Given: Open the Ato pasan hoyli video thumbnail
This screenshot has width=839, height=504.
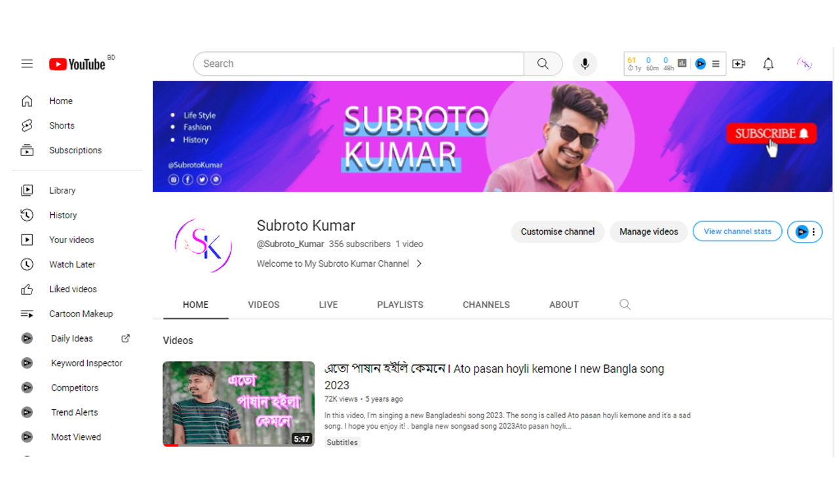Looking at the screenshot, I should click(239, 404).
